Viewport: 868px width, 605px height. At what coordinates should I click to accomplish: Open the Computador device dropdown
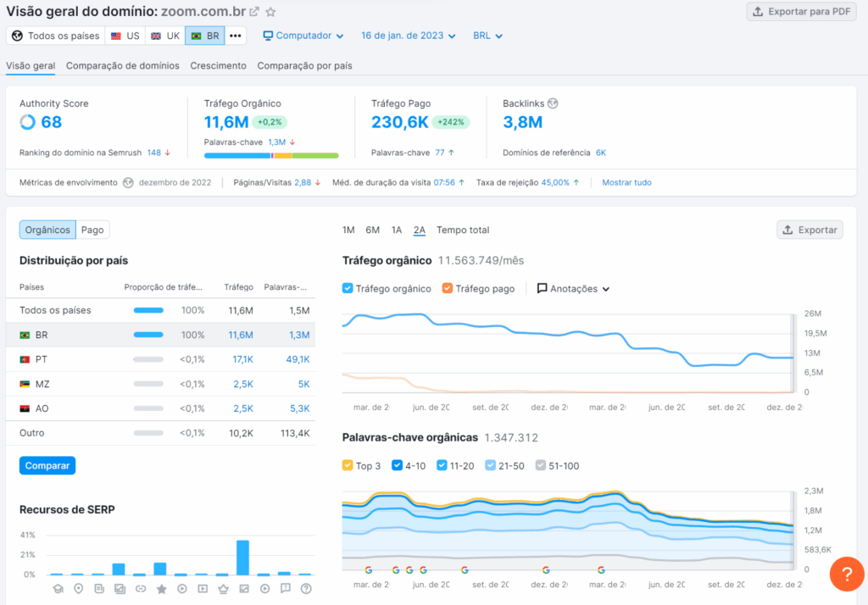pyautogui.click(x=303, y=36)
